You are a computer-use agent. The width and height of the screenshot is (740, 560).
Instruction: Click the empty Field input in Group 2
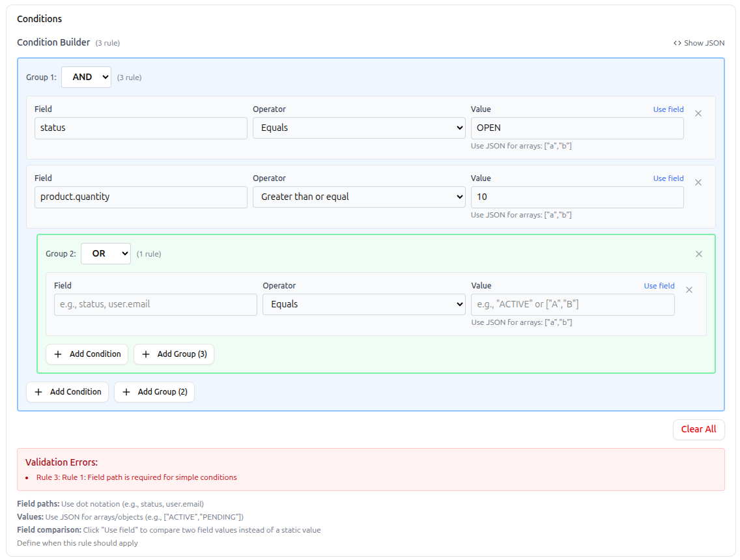point(155,304)
